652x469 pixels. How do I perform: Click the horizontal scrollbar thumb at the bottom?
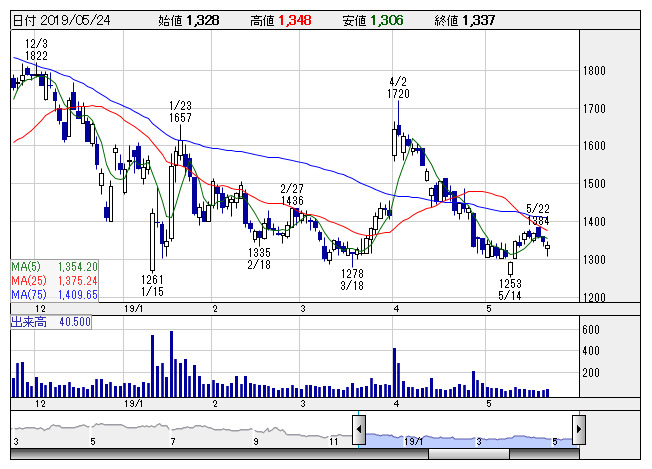[x=469, y=454]
